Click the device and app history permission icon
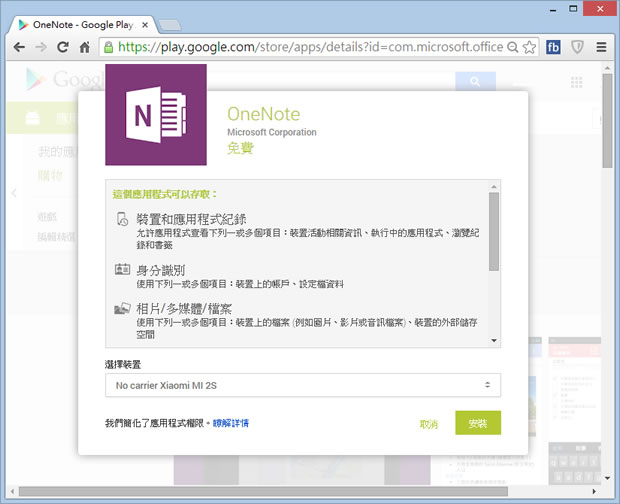620x504 pixels. click(122, 220)
